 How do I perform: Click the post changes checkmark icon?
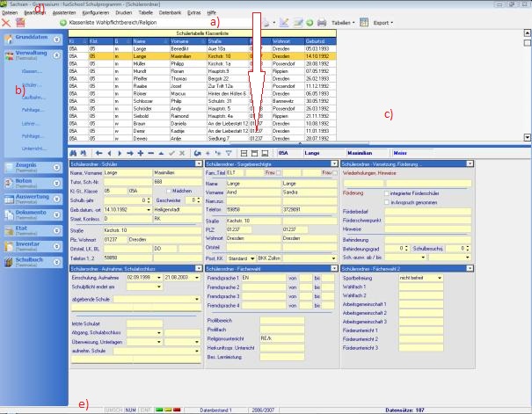pos(171,153)
